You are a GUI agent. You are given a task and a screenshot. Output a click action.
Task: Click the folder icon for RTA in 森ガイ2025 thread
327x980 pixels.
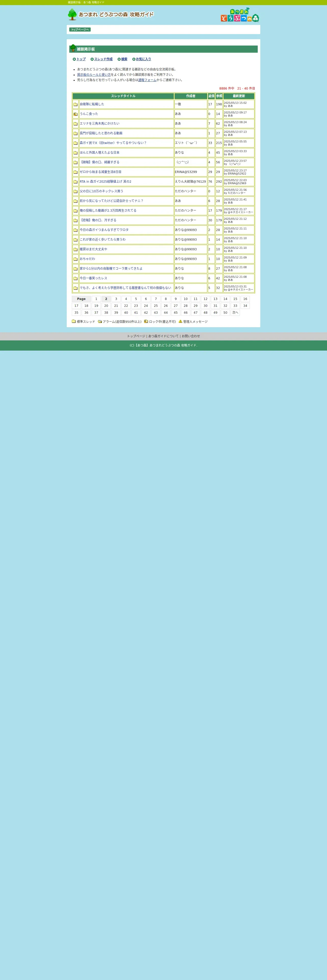tap(75, 182)
